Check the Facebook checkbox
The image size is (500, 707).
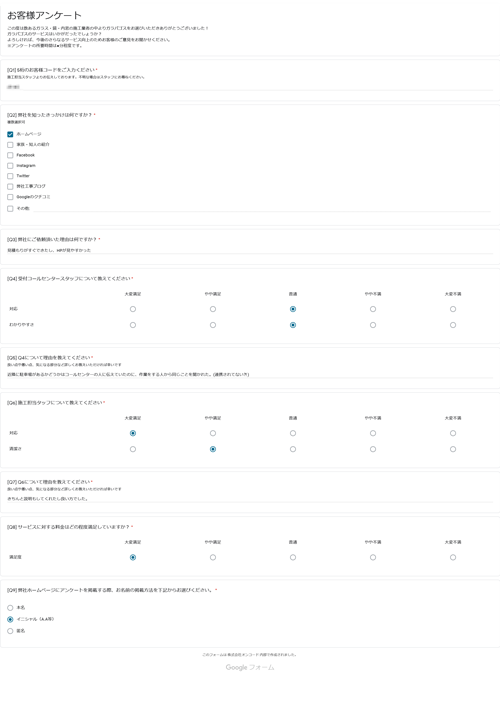pyautogui.click(x=10, y=155)
